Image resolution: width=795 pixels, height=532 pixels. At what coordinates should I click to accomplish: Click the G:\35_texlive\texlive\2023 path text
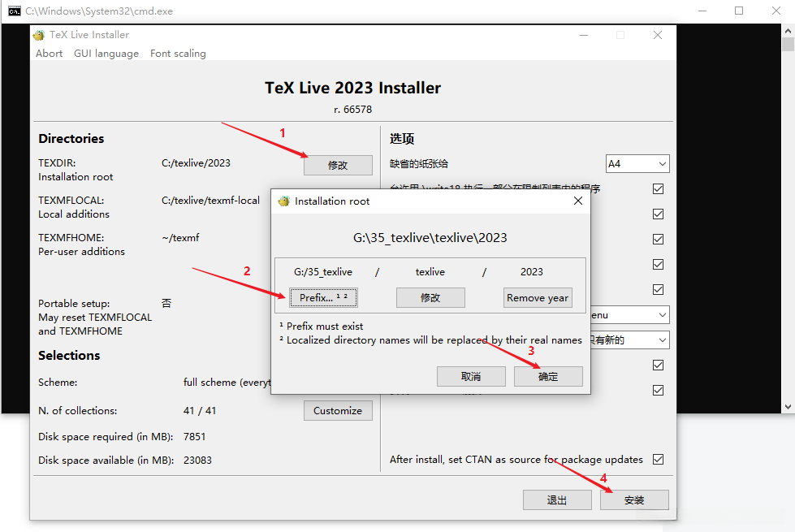[430, 238]
